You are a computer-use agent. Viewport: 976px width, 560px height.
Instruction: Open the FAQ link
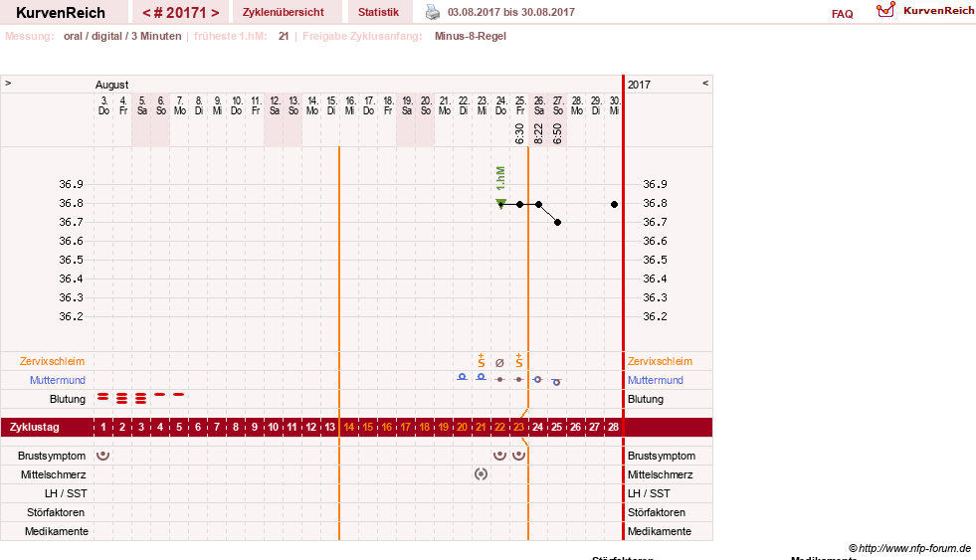tap(842, 14)
